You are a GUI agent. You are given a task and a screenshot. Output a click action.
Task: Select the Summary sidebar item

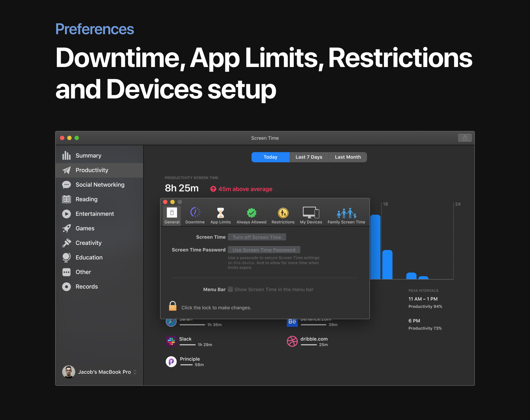click(88, 156)
